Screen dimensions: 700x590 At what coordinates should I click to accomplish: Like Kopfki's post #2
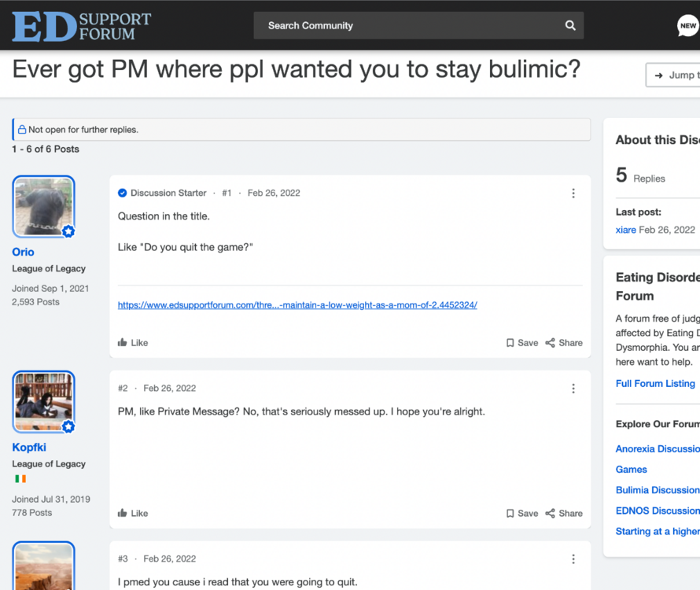click(x=133, y=513)
